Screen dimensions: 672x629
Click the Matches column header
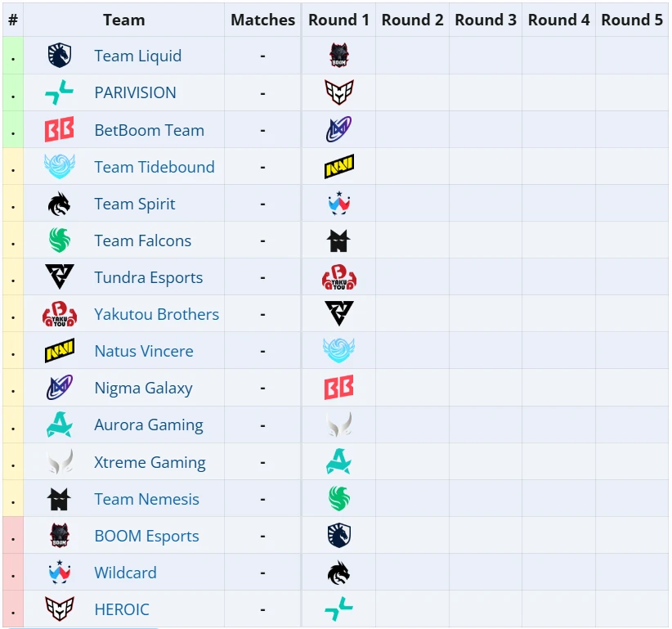click(262, 20)
